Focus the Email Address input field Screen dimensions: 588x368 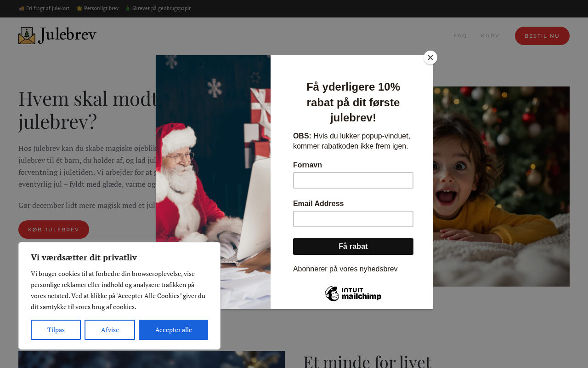click(x=353, y=219)
